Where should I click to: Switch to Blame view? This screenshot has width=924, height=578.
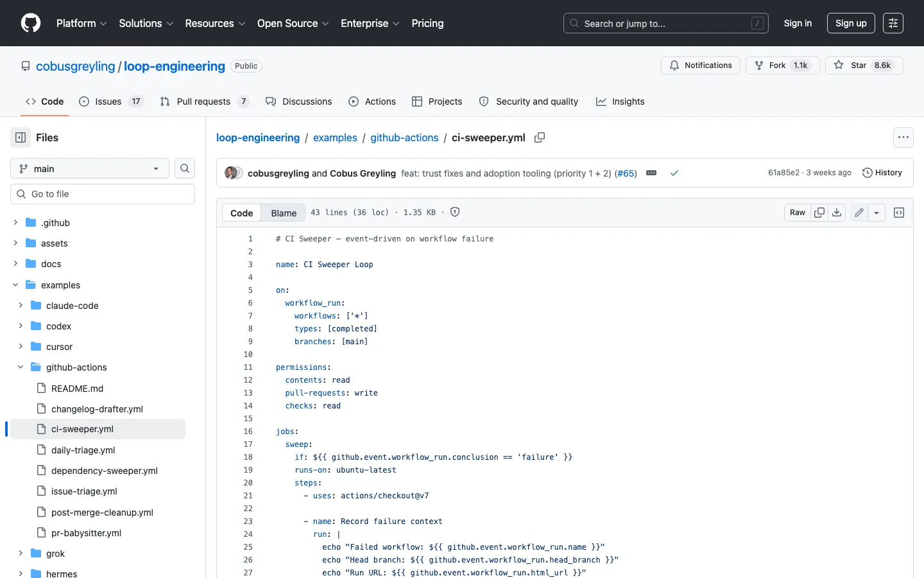click(x=284, y=213)
